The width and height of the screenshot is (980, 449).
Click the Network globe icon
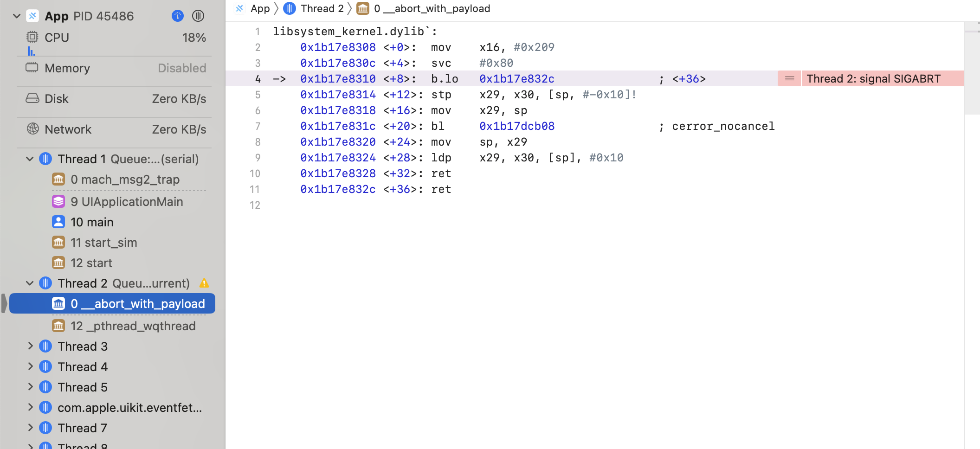[x=32, y=128]
